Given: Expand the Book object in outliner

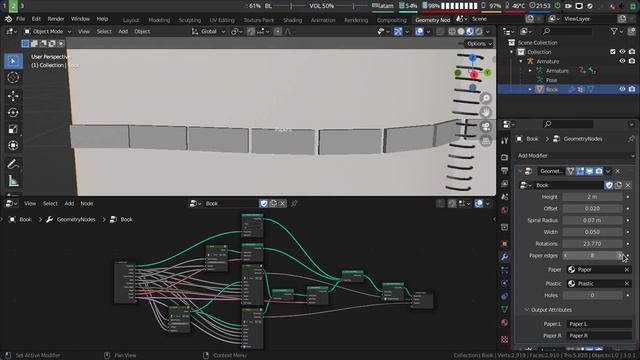Looking at the screenshot, I should tap(530, 89).
